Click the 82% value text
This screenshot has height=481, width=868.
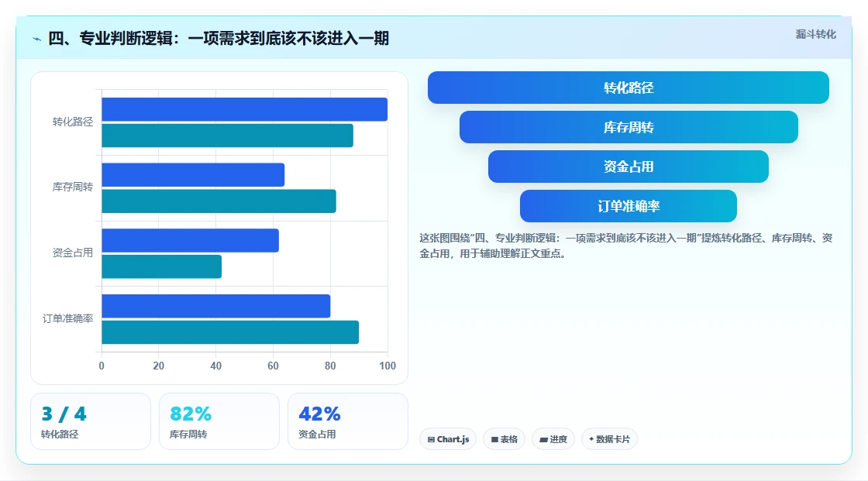[x=191, y=414]
